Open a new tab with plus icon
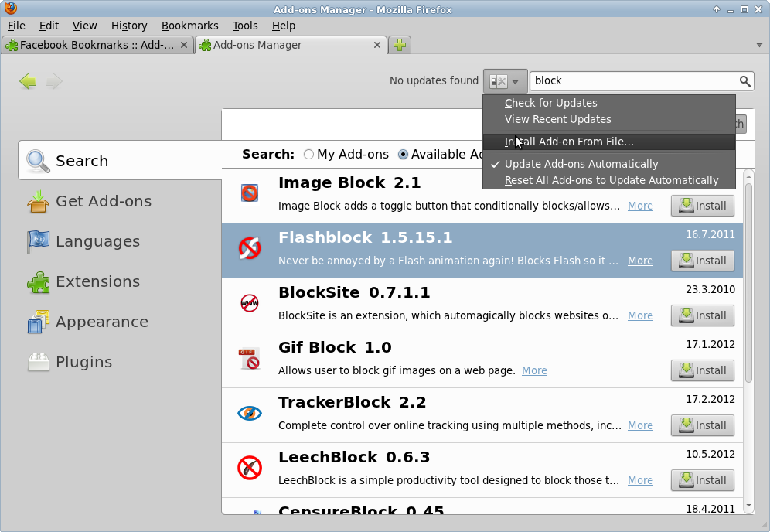 coord(400,45)
